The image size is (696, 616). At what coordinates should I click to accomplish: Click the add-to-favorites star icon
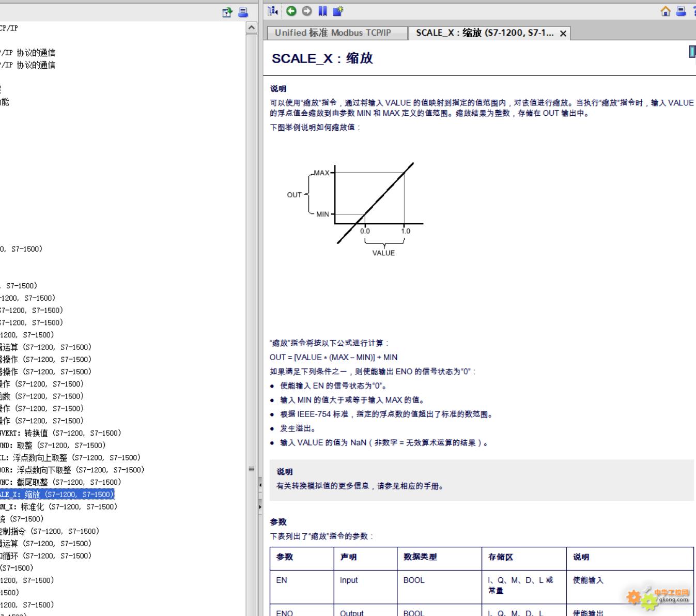338,11
